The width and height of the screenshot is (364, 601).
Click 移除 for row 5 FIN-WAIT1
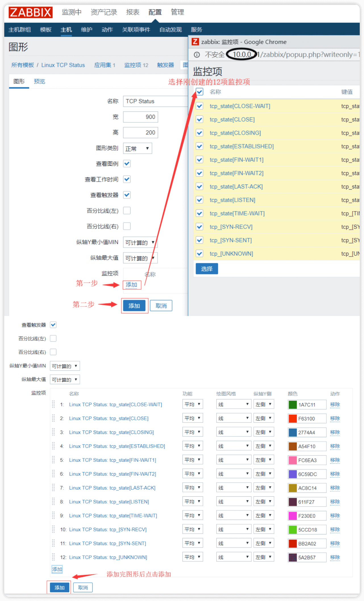(335, 460)
